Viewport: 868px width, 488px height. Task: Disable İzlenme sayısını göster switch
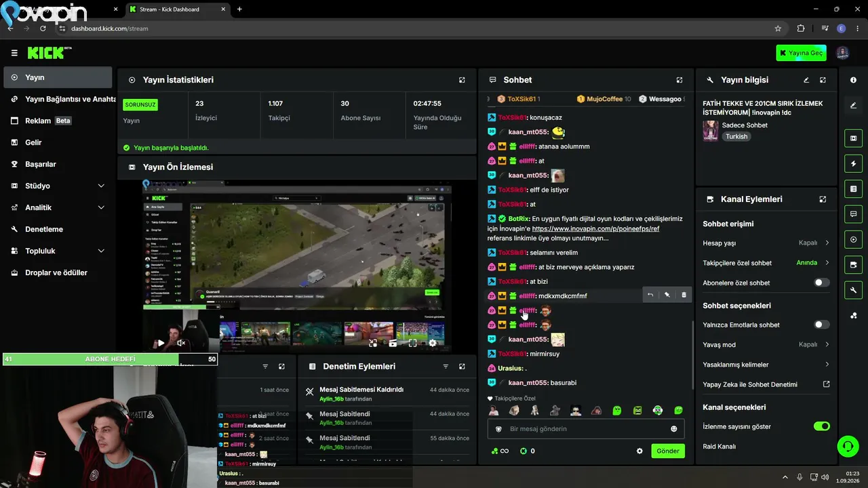point(821,426)
